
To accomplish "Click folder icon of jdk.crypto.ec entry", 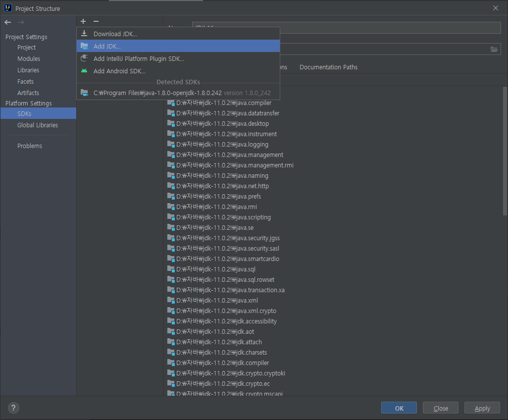I will [x=171, y=384].
